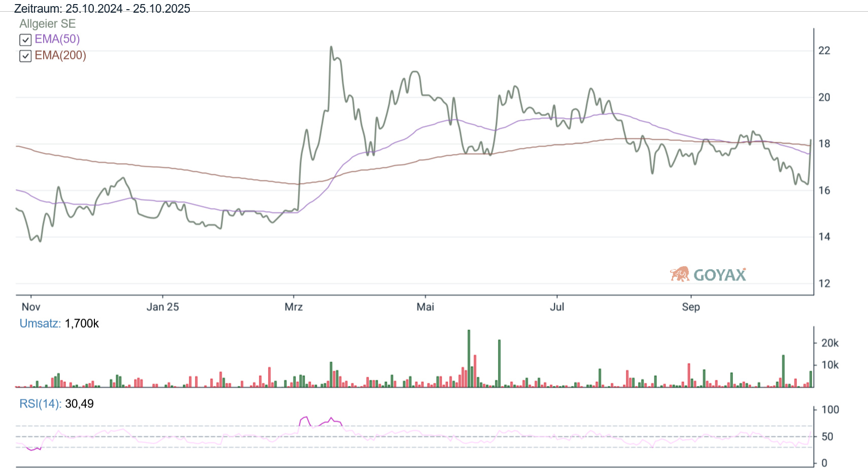Click the Jan 25 time axis label

pos(162,307)
